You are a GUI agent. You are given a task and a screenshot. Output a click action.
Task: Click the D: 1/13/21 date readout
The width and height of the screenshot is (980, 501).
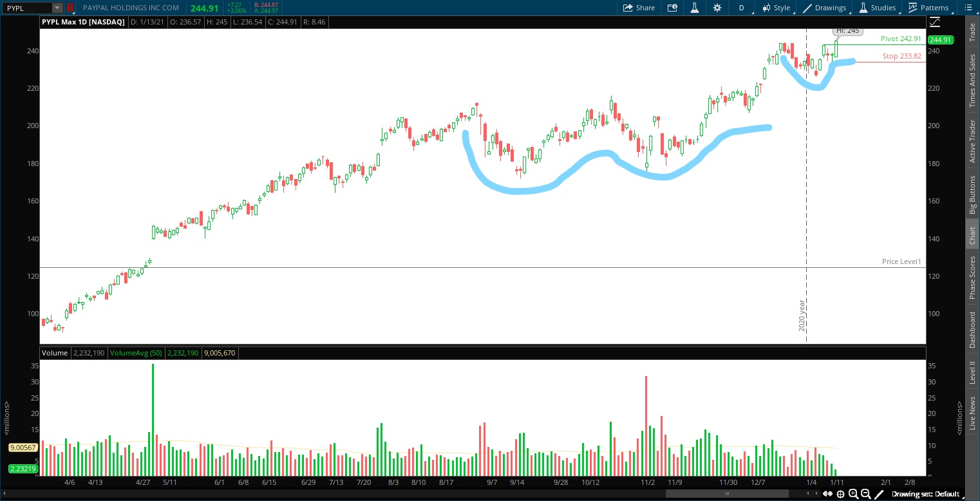click(149, 22)
